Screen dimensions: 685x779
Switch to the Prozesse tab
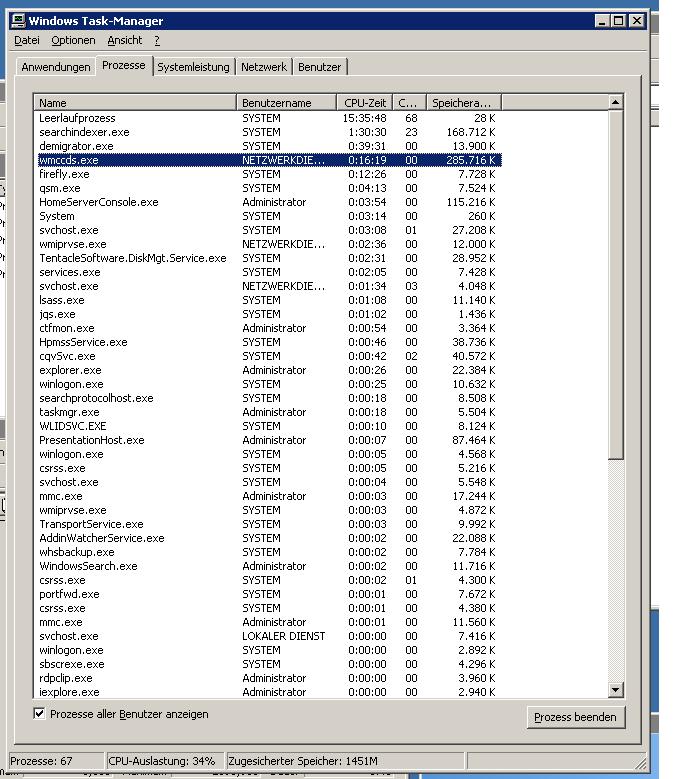124,65
